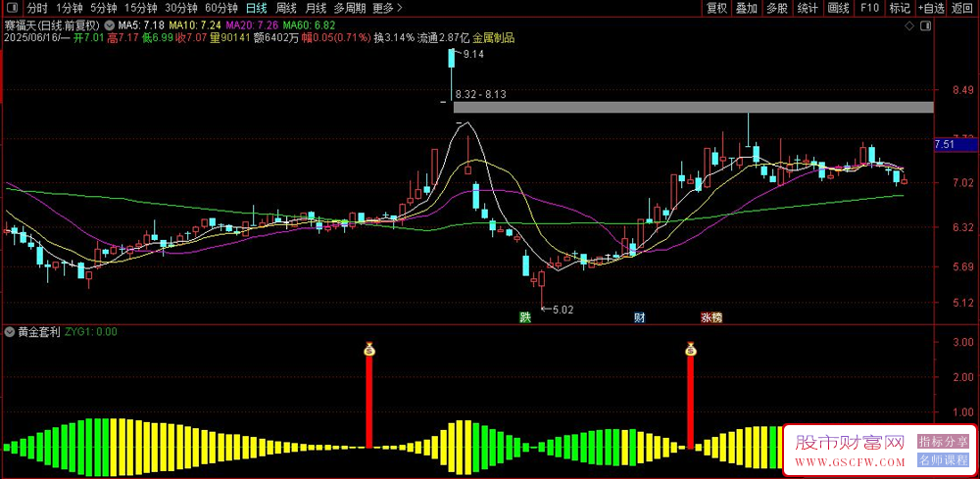Click the green 跌 tag icon

coord(525,317)
